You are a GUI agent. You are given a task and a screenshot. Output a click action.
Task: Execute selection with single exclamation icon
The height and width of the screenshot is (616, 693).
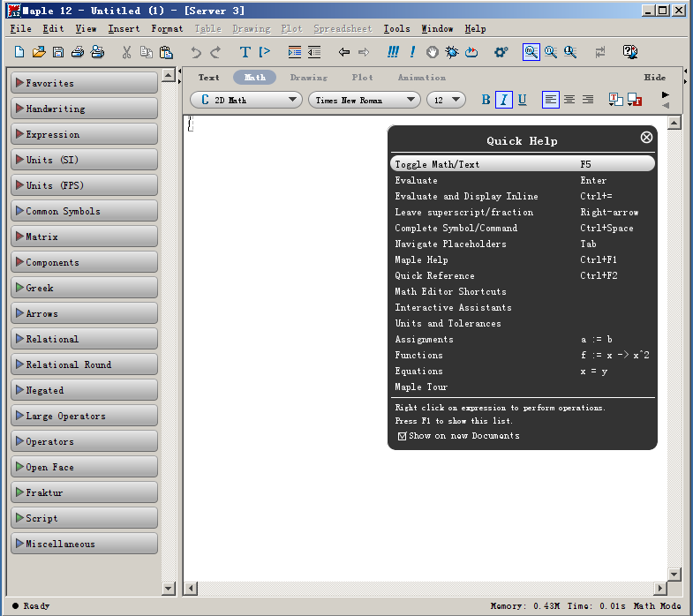coord(412,52)
